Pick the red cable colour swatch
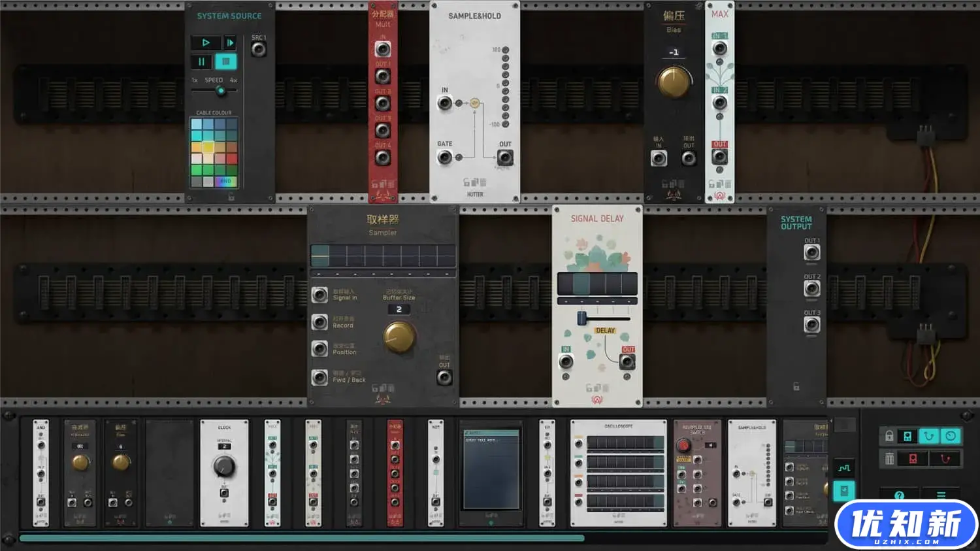The height and width of the screenshot is (551, 980). click(231, 159)
